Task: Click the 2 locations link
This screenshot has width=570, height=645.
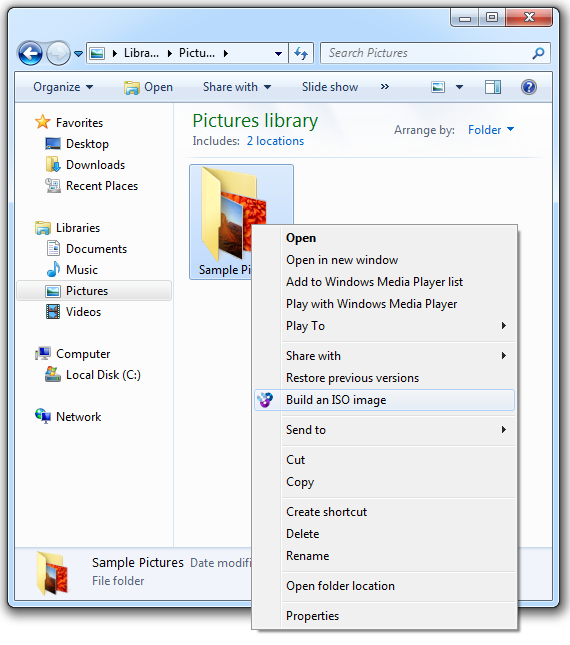Action: [275, 141]
